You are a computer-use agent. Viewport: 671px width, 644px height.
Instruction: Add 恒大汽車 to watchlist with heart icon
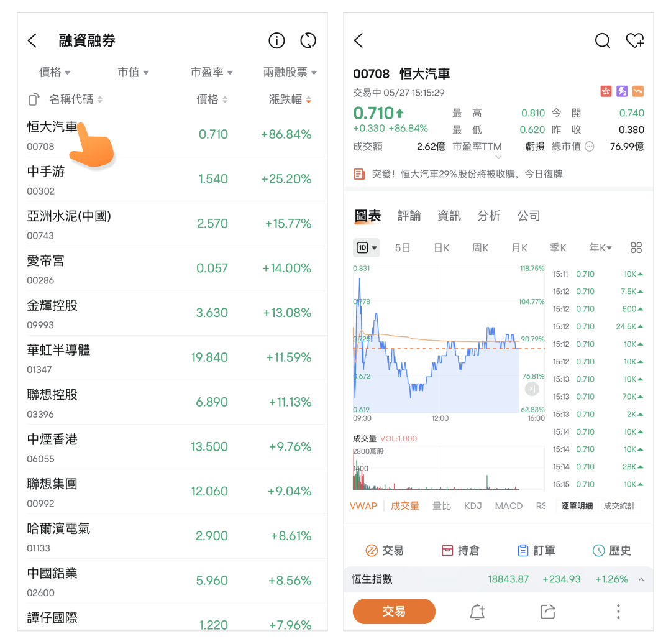point(634,41)
